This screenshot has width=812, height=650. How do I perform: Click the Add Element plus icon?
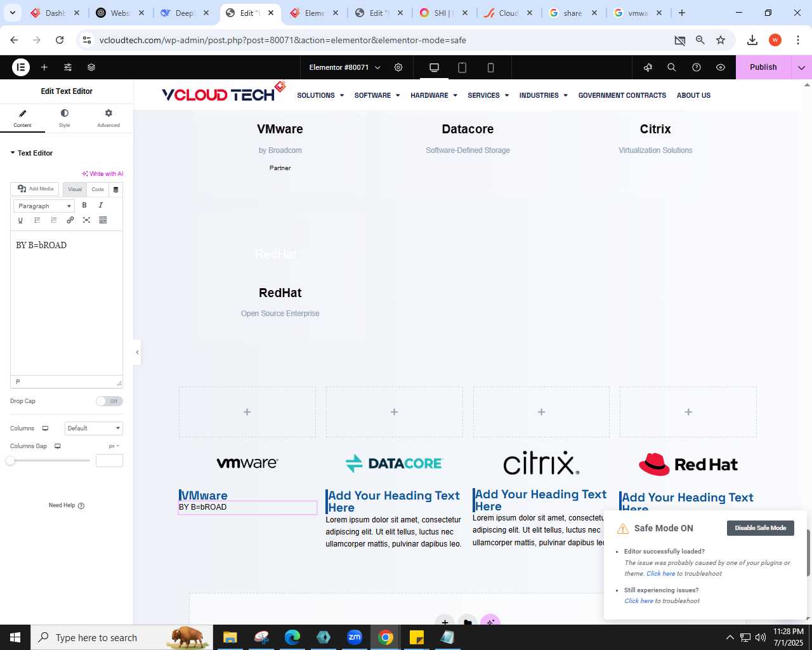(x=44, y=67)
